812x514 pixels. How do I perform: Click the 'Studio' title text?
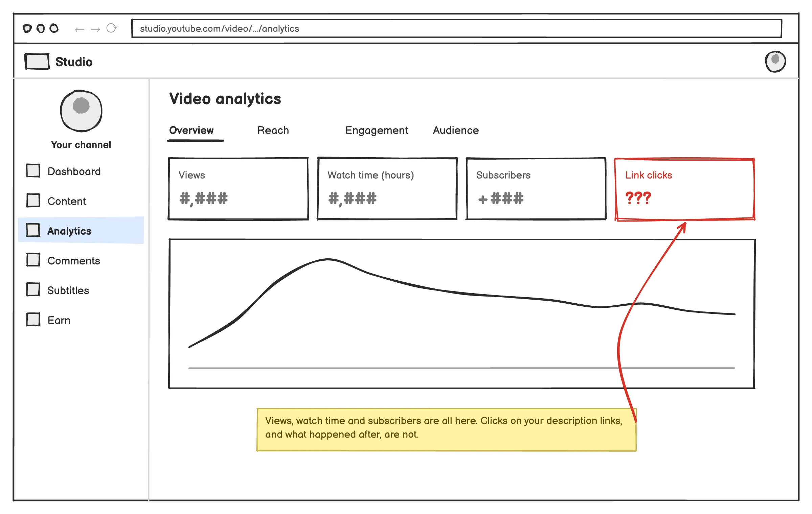click(x=74, y=62)
